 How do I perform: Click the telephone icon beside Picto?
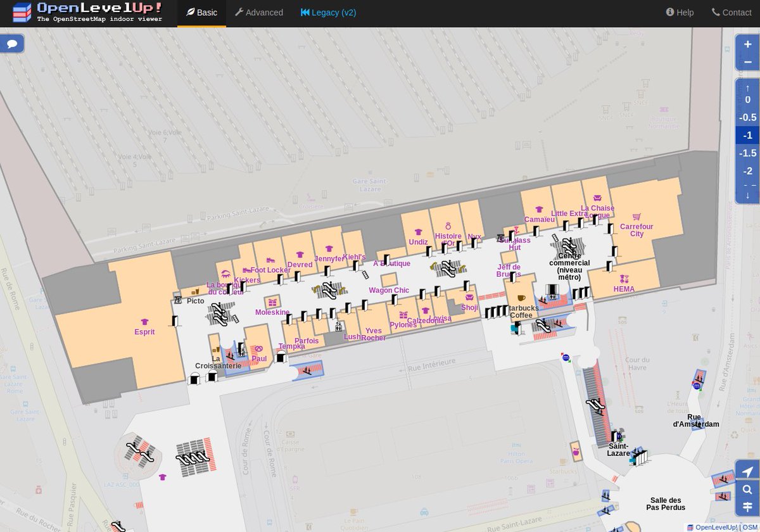tap(178, 300)
